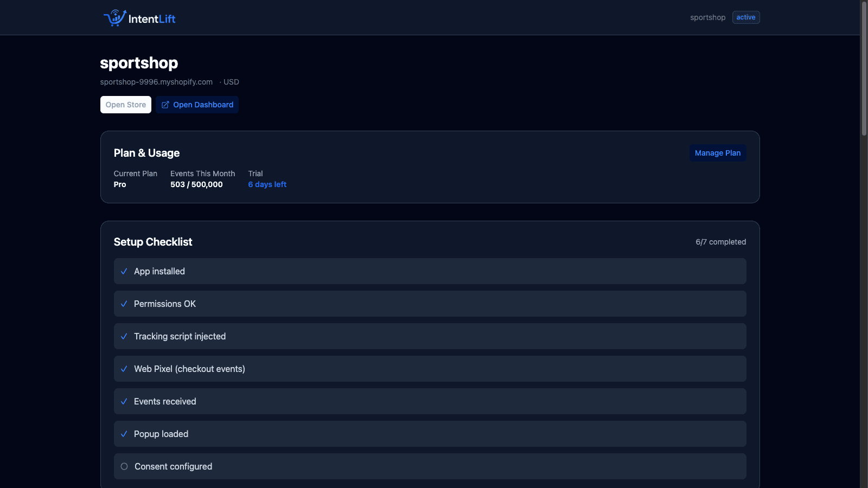Click the checkmark icon beside Permissions OK
This screenshot has width=868, height=488.
[x=124, y=304]
